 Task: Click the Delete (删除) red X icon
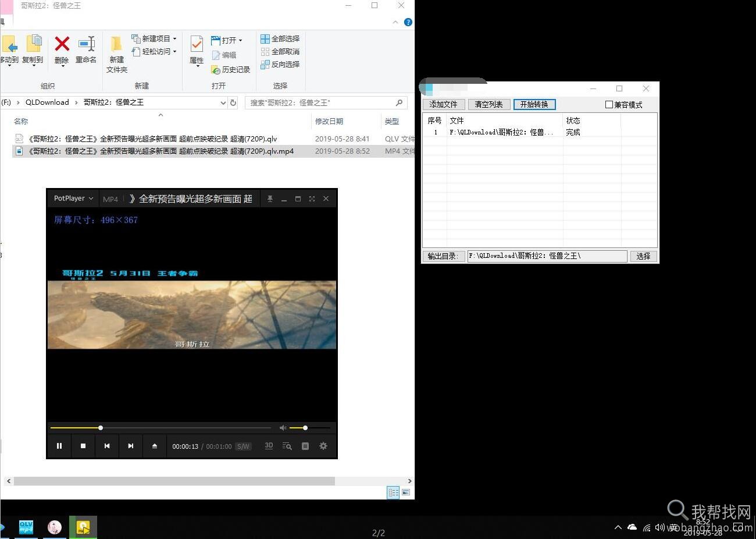pos(62,44)
